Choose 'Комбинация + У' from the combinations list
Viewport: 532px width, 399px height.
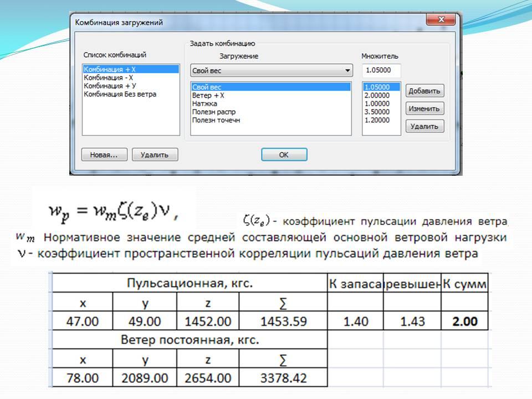coord(109,86)
